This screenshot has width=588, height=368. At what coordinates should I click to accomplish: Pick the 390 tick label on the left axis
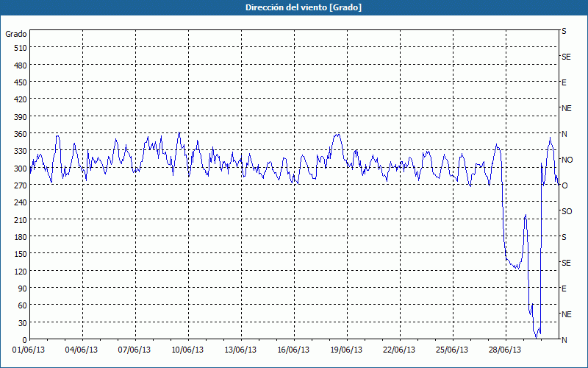tap(21, 117)
